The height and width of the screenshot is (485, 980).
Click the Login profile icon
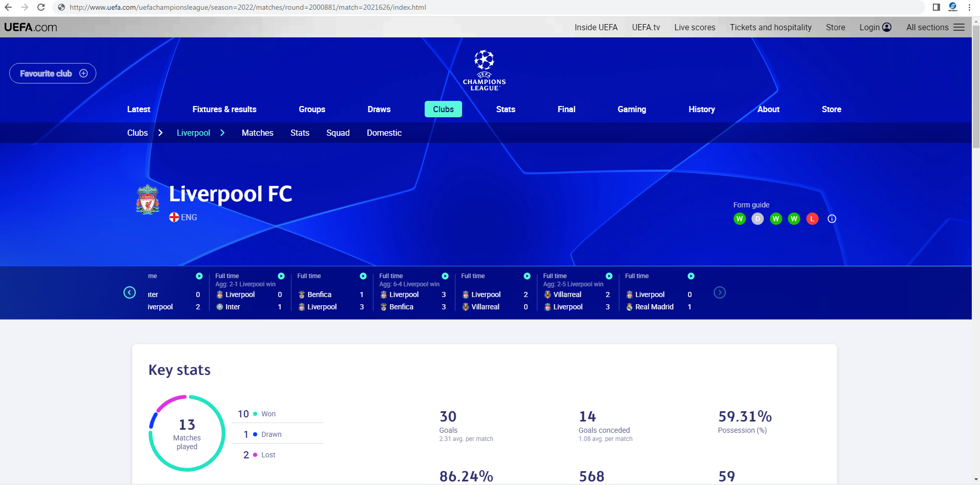tap(887, 27)
